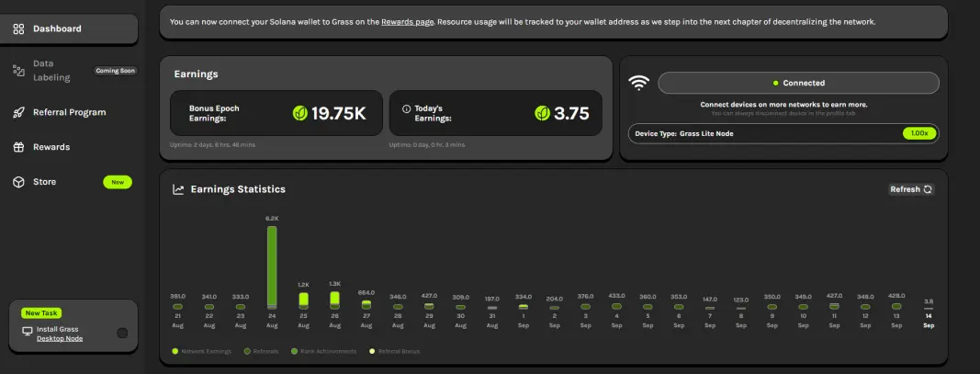Screen dimensions: 980x374
Task: Refresh the Earnings Statistics chart
Action: pos(911,189)
